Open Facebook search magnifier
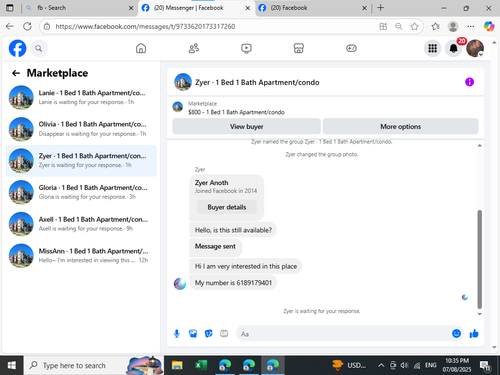The height and width of the screenshot is (375, 500). [39, 49]
